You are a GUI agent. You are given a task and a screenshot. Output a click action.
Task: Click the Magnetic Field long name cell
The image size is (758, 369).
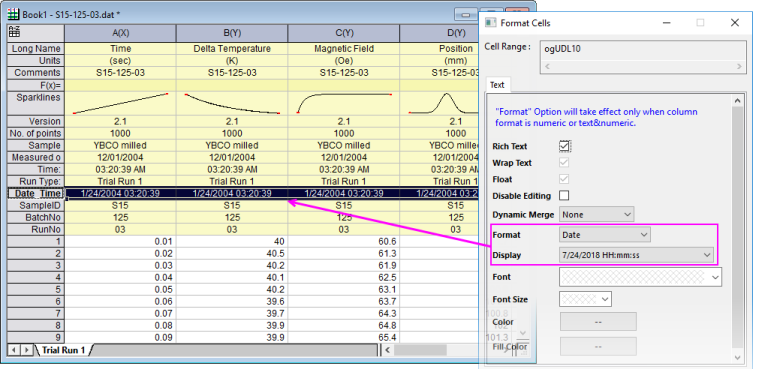point(344,48)
